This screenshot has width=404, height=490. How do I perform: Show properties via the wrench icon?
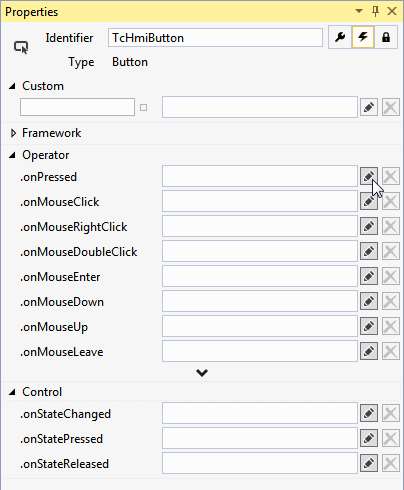coord(340,37)
